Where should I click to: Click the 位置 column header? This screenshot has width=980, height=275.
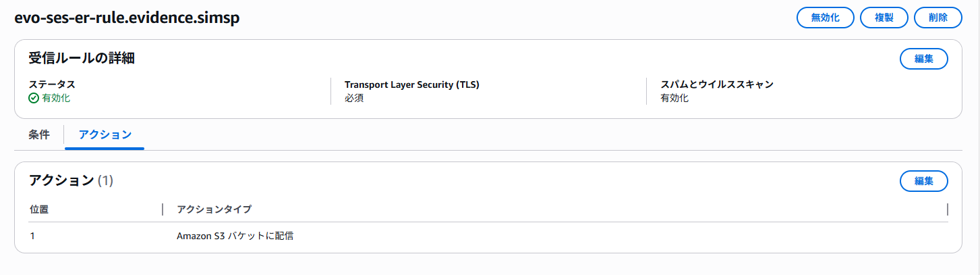[39, 209]
